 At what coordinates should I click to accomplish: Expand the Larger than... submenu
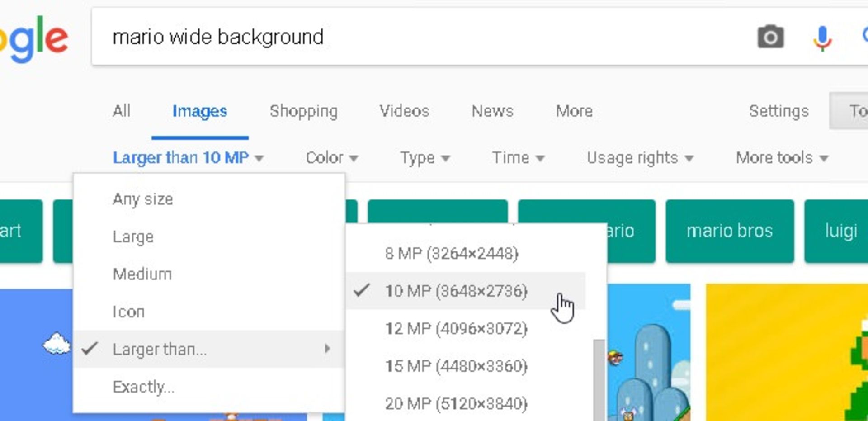pos(209,349)
